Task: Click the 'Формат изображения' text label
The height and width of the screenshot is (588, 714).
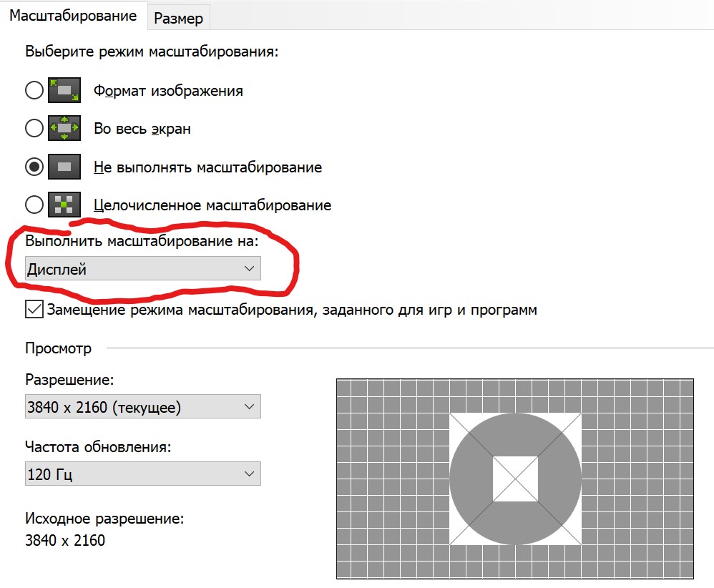Action: (x=168, y=91)
